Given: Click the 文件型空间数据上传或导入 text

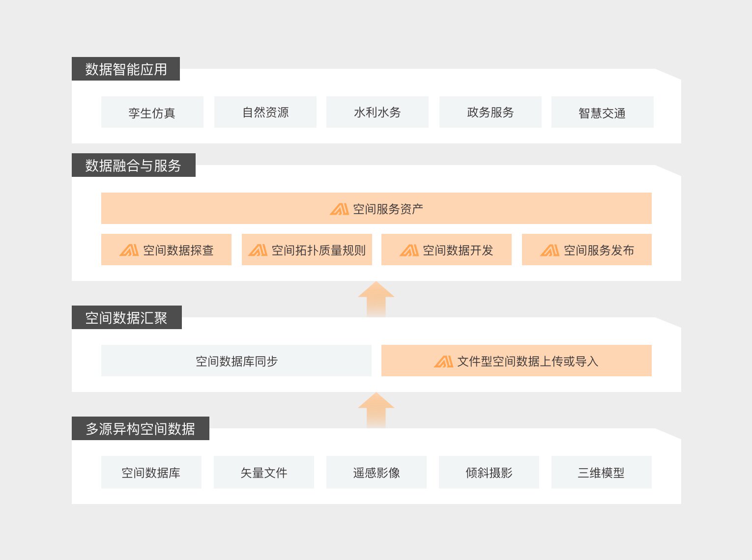Looking at the screenshot, I should 528,362.
